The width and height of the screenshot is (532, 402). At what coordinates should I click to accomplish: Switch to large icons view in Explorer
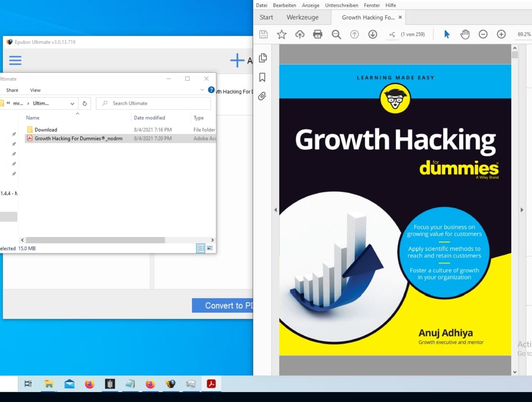(210, 248)
